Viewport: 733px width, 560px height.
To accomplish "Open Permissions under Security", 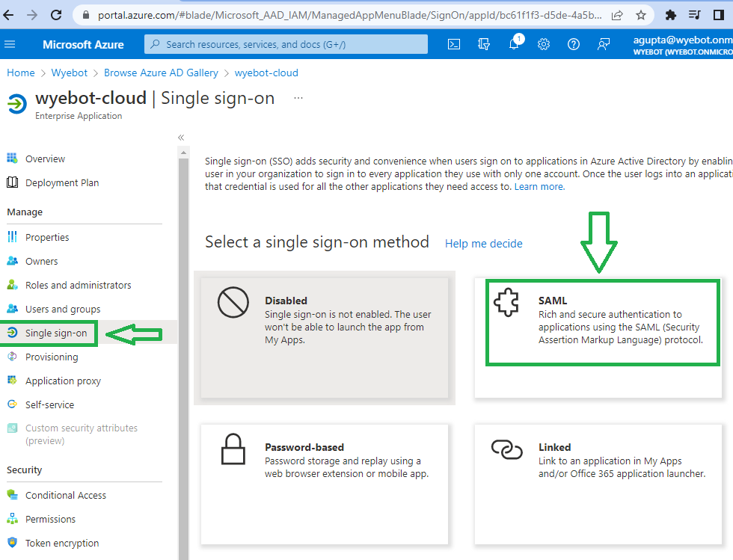I will click(50, 520).
